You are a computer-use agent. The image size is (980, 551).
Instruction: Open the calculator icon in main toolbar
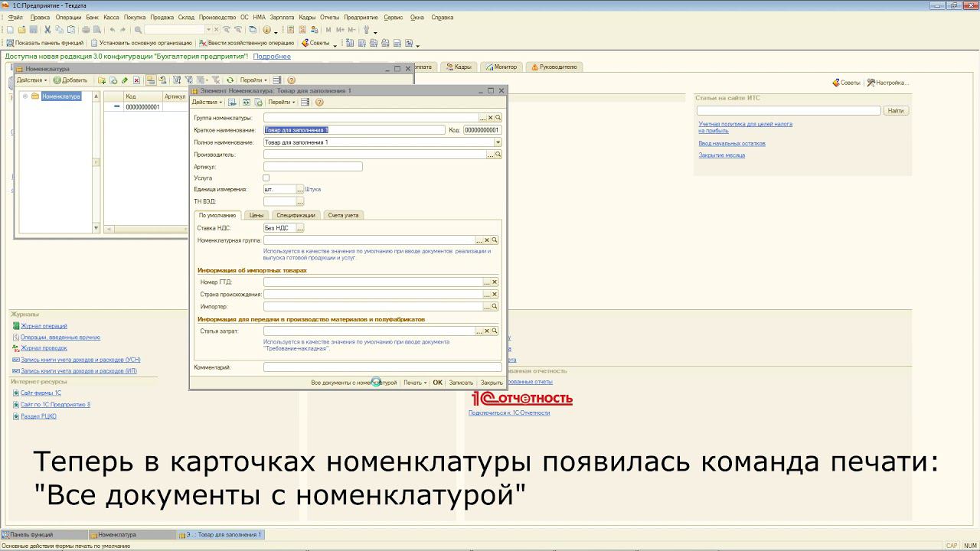[x=289, y=30]
